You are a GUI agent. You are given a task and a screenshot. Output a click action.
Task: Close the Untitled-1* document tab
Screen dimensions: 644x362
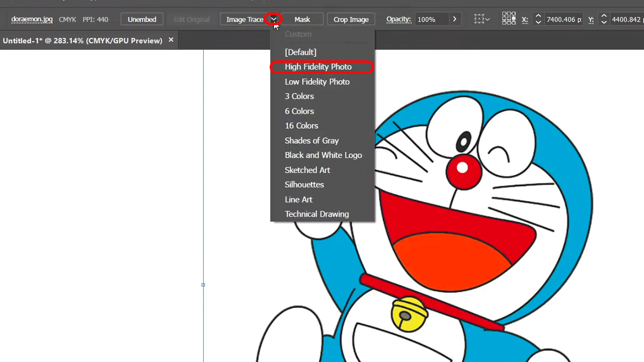click(x=171, y=40)
